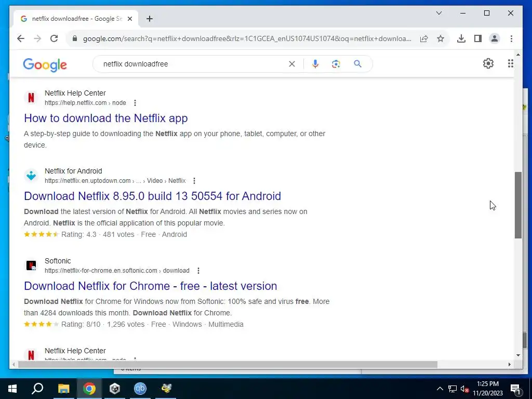Open Google Lens image search
Screen dimensions: 532x399
click(336, 64)
